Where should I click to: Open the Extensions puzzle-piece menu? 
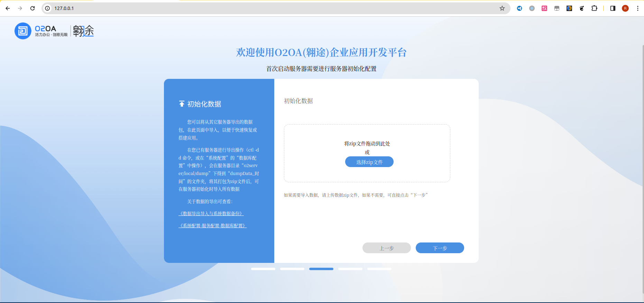[594, 8]
